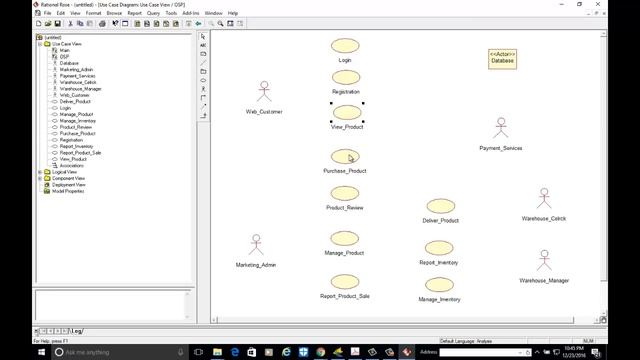640x360 pixels.
Task: Cut selection using the scissors icon
Action: [70, 24]
